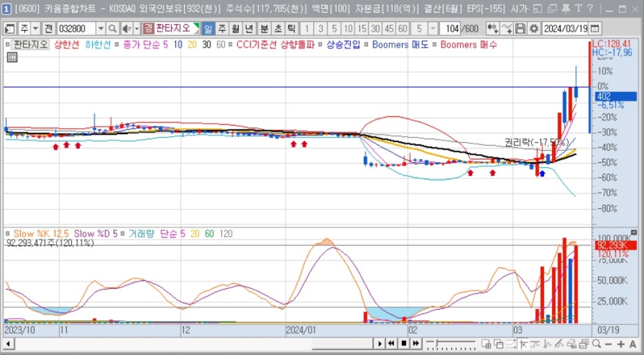This screenshot has height=355, width=644.
Task: Open chart settings gear icon
Action: pyautogui.click(x=534, y=28)
